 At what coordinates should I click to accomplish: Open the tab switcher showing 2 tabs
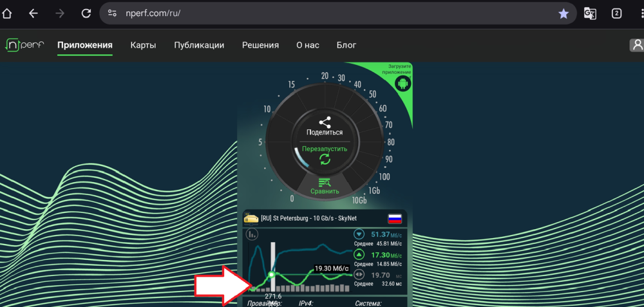pos(616,14)
